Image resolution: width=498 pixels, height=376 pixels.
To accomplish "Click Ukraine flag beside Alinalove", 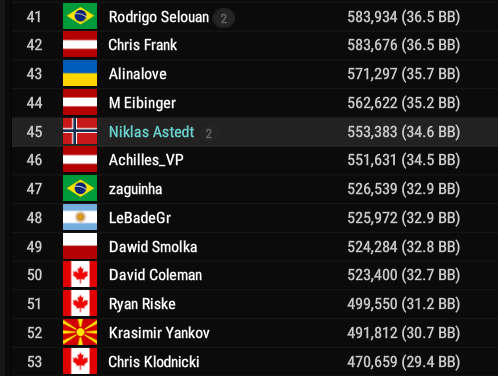I will (80, 73).
